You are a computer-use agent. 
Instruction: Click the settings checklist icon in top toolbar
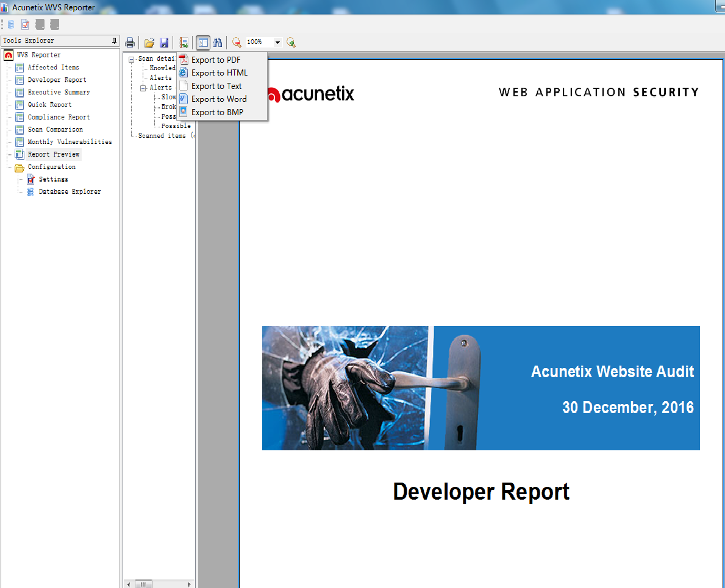[26, 24]
